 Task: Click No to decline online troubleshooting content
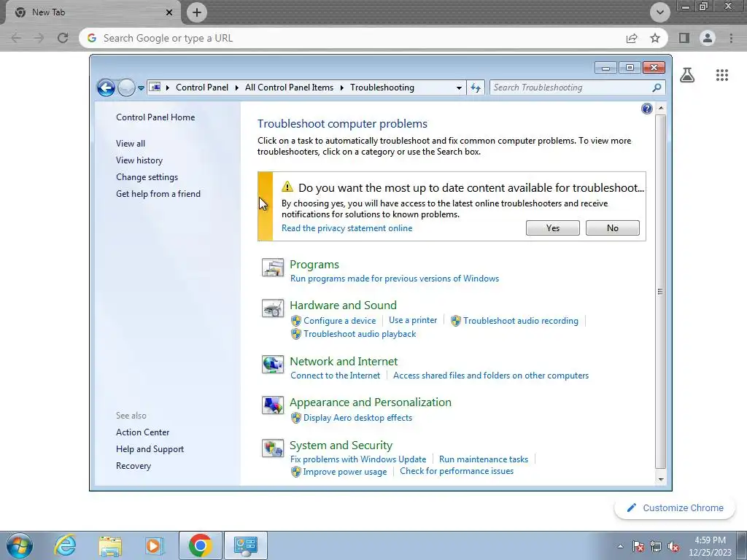[x=613, y=228]
